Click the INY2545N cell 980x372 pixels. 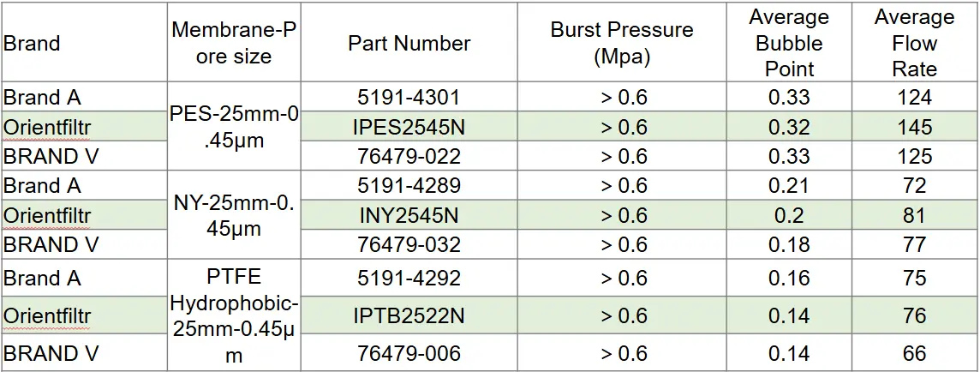click(409, 215)
